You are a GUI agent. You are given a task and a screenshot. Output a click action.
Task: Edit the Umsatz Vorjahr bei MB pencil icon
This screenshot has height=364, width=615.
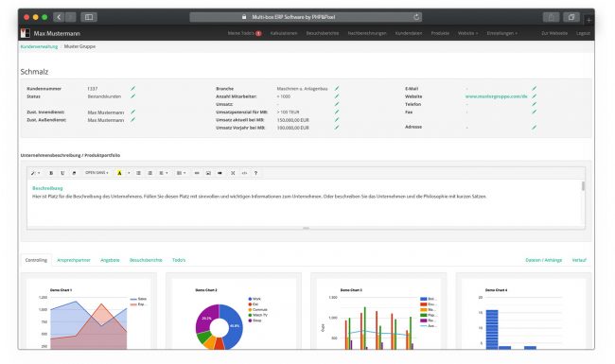pos(337,128)
